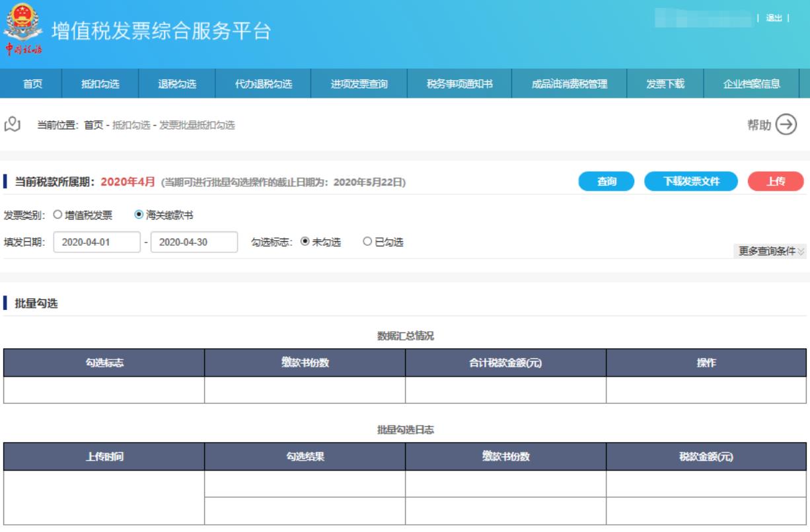This screenshot has height=532, width=810.
Task: Go to 退税勾选 in navigation bar
Action: tap(176, 83)
